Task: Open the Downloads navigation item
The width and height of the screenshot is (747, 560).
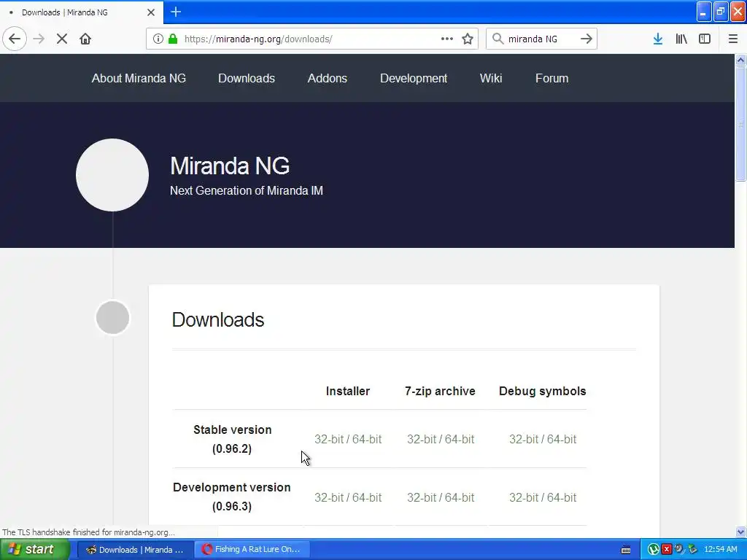Action: coord(247,78)
